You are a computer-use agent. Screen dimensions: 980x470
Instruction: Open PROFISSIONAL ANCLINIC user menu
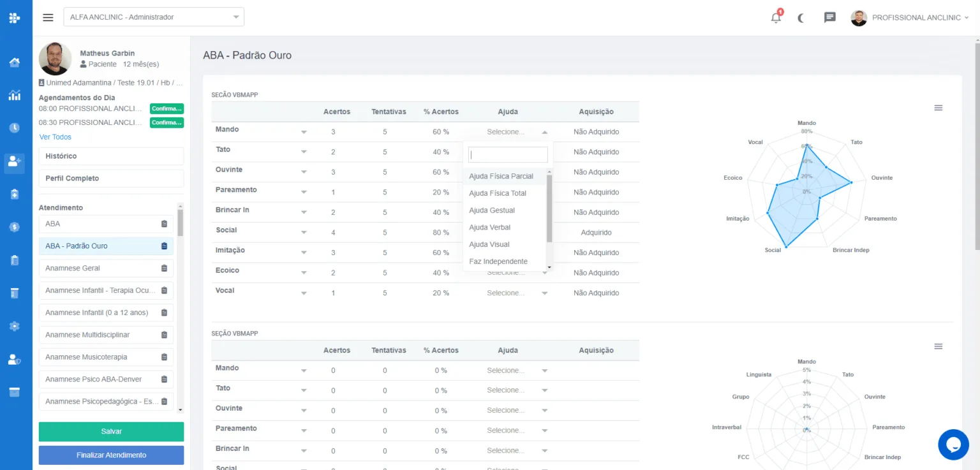[920, 18]
